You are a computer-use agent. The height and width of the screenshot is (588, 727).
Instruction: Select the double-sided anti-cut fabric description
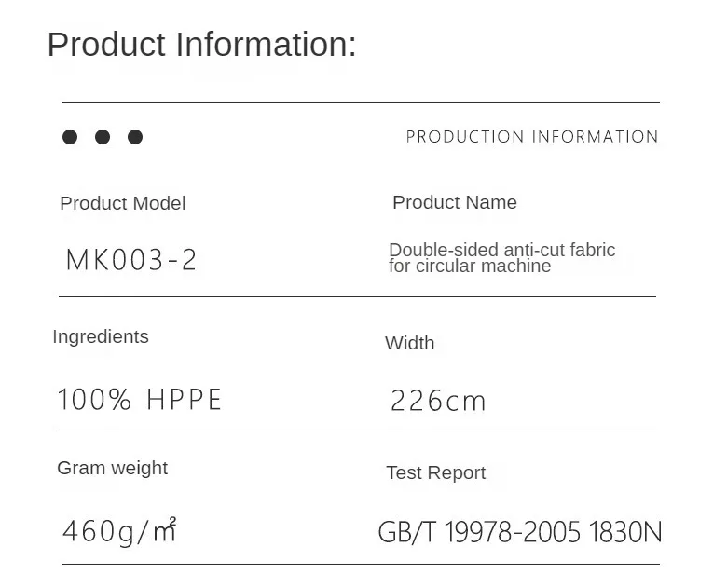[501, 258]
